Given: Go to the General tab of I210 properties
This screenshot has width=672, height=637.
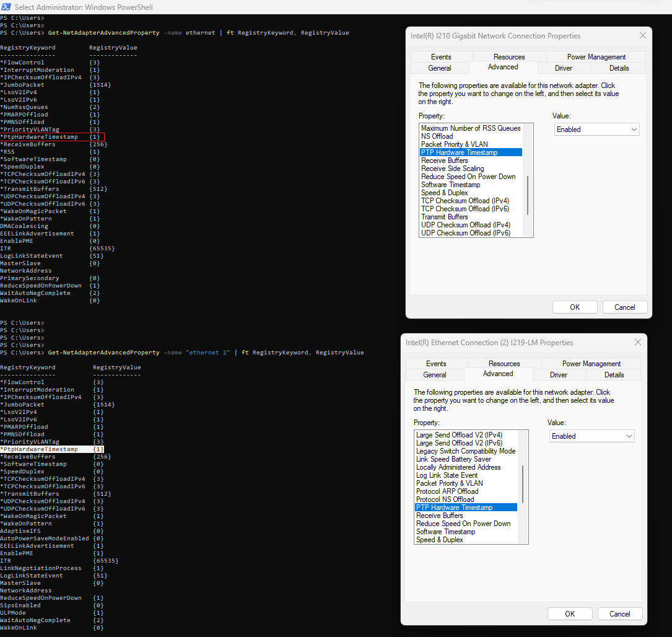Looking at the screenshot, I should coord(440,68).
